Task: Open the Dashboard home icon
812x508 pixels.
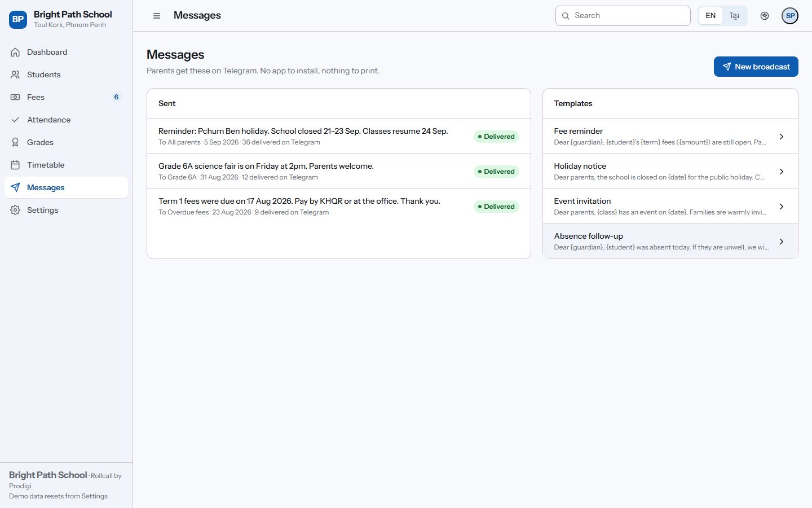Action: (15, 52)
